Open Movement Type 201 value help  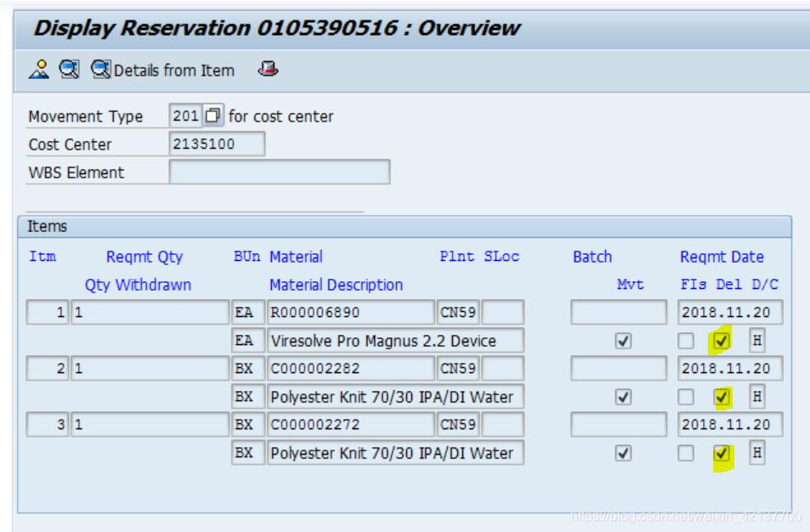coord(212,116)
